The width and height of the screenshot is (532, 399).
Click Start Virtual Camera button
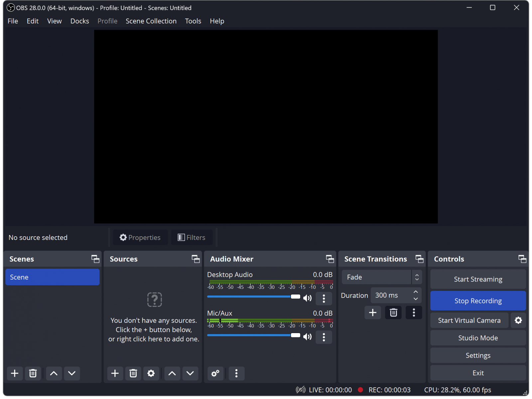469,320
